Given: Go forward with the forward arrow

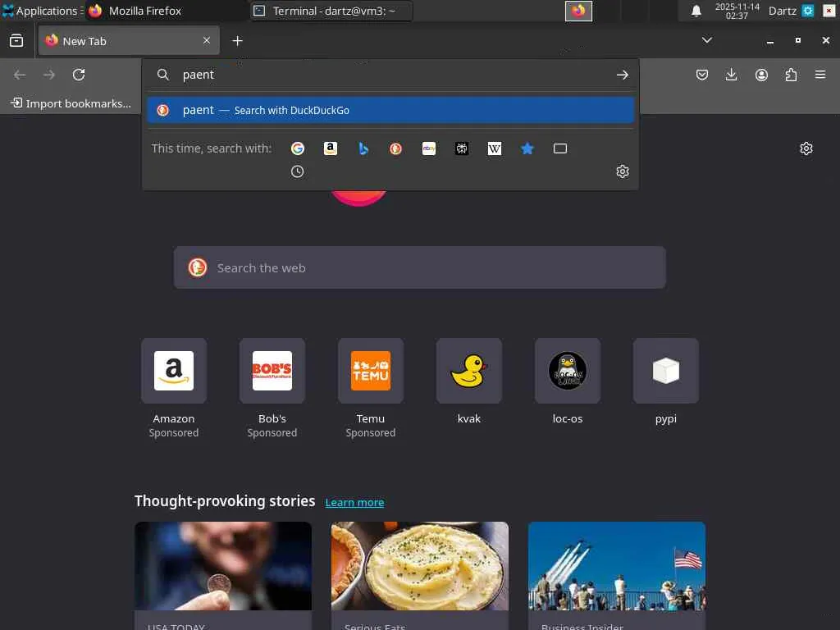Looking at the screenshot, I should click(x=49, y=75).
